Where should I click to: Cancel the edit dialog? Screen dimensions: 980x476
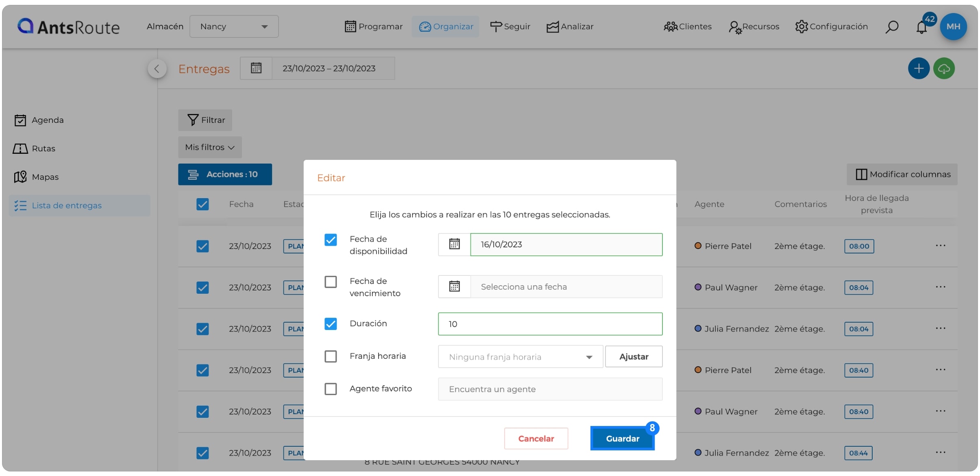(x=536, y=439)
